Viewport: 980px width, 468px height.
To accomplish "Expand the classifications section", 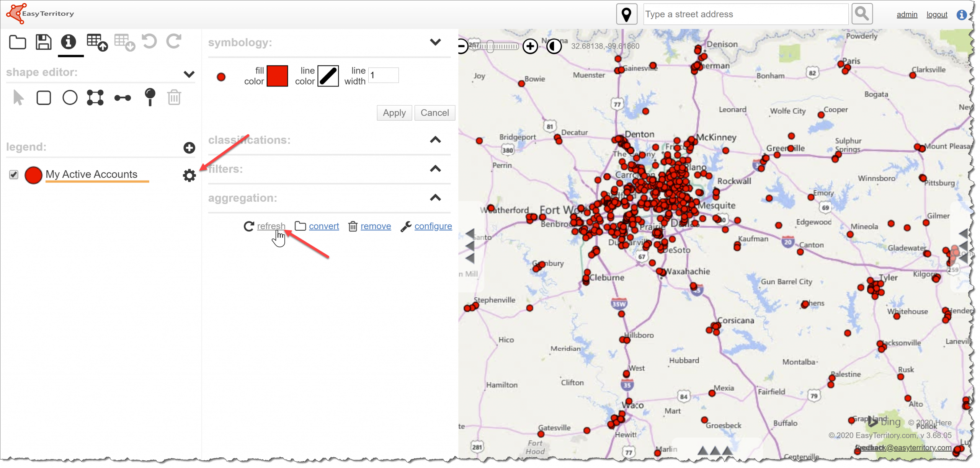I will click(x=435, y=140).
